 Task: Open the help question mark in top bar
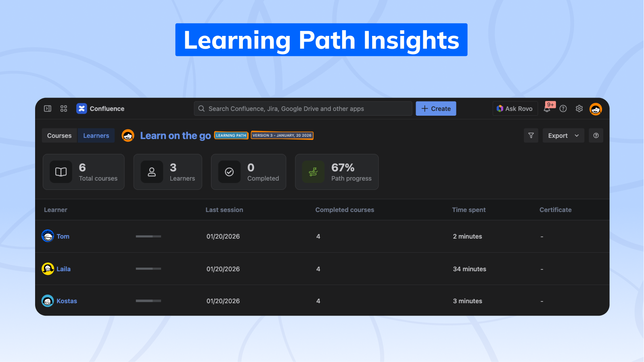pos(563,108)
